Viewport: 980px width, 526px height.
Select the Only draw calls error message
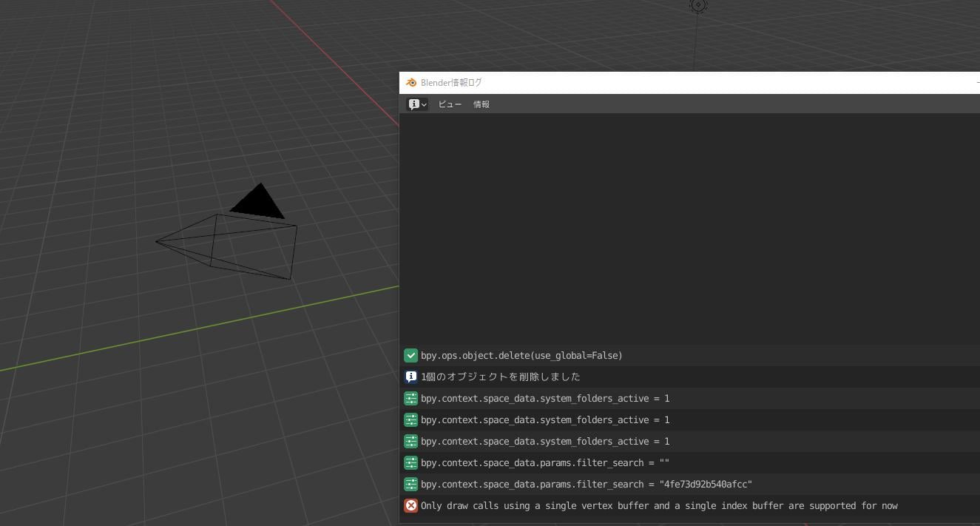(689, 506)
